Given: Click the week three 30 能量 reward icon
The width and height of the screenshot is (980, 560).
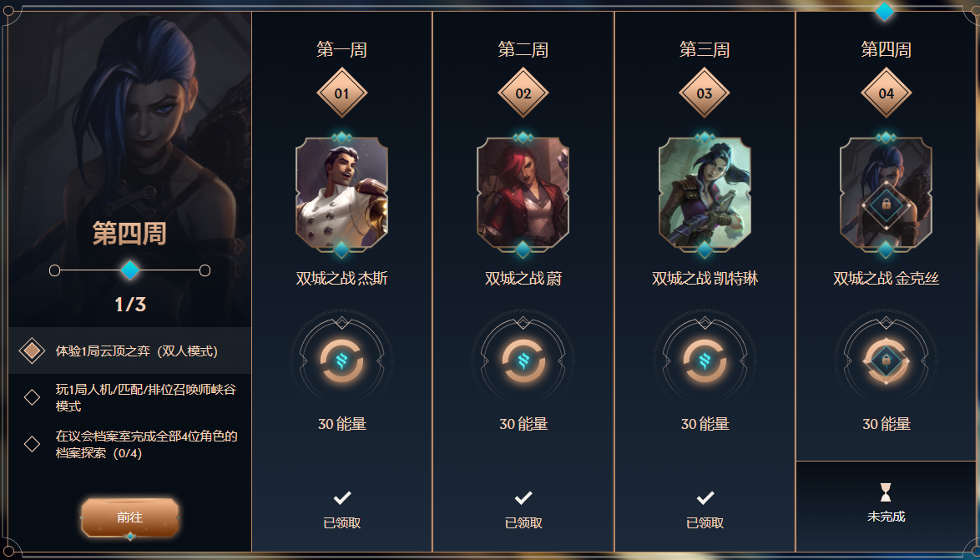Looking at the screenshot, I should click(x=705, y=361).
